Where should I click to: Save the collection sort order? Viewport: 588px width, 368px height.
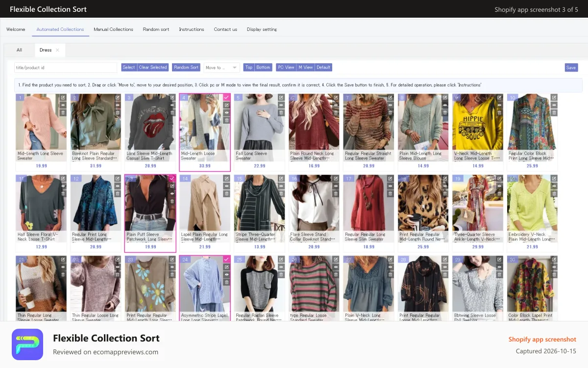[x=571, y=68]
